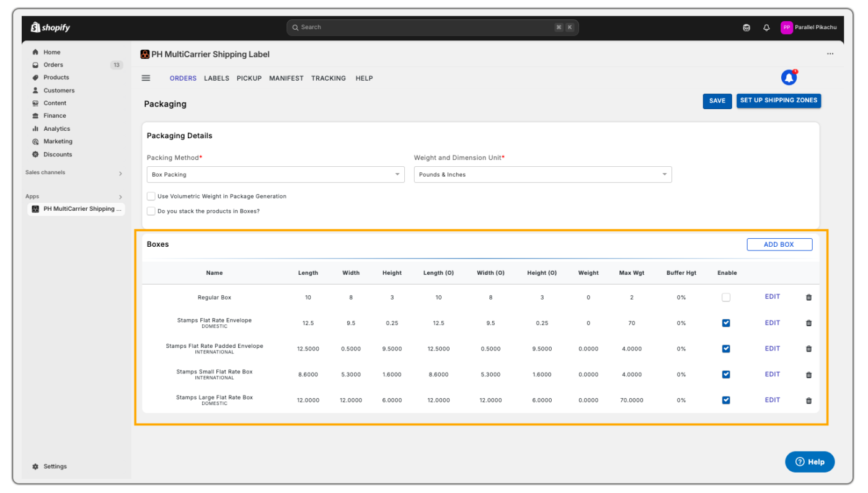The height and width of the screenshot is (493, 868).
Task: Switch to the ORDERS tab
Action: [x=183, y=78]
